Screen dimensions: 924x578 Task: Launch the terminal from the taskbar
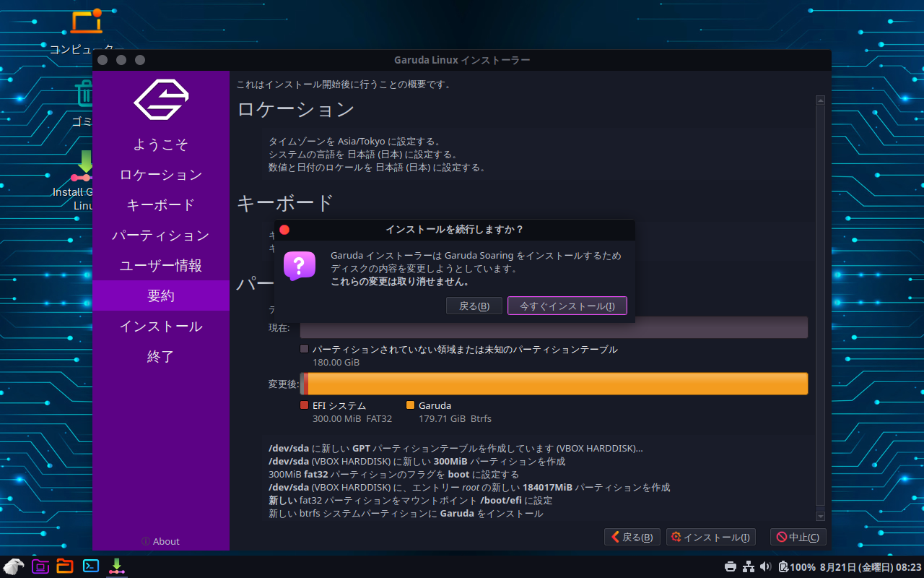[91, 566]
